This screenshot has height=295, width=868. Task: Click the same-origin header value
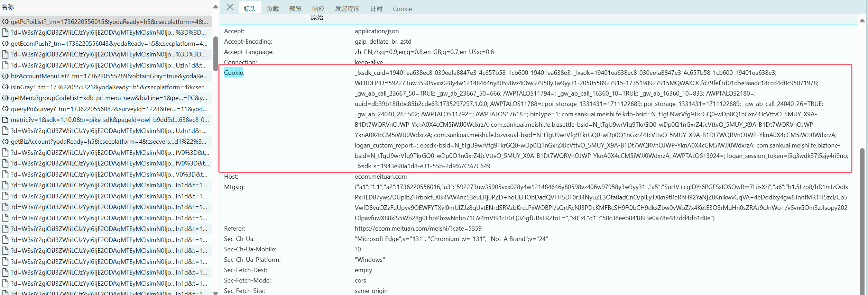371,291
